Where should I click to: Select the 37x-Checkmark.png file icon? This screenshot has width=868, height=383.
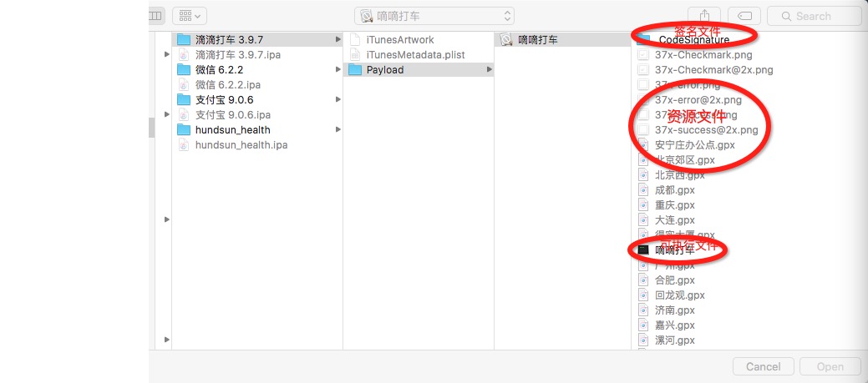click(643, 55)
